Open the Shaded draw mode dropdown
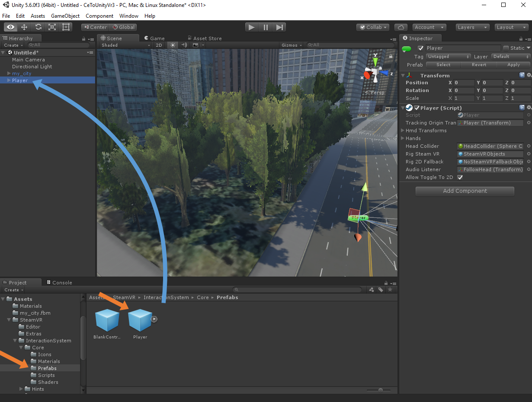Screen dimensions: 532x402 coord(125,45)
